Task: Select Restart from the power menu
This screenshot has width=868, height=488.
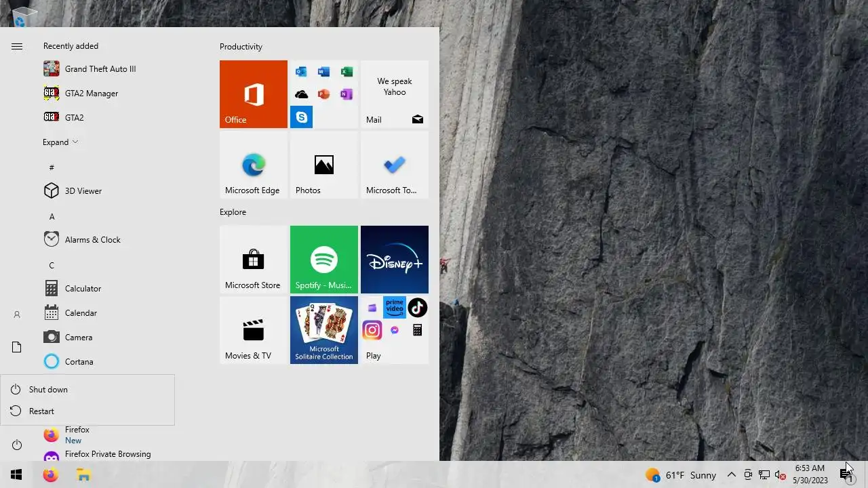Action: [87, 411]
